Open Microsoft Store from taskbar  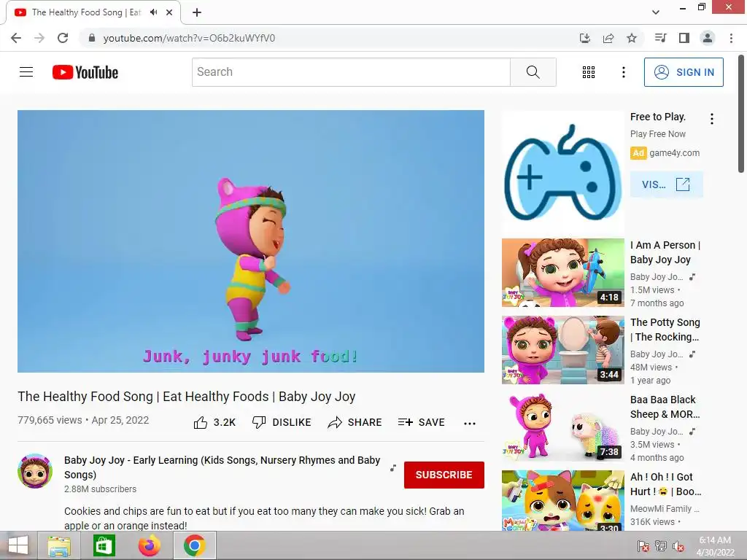[104, 545]
